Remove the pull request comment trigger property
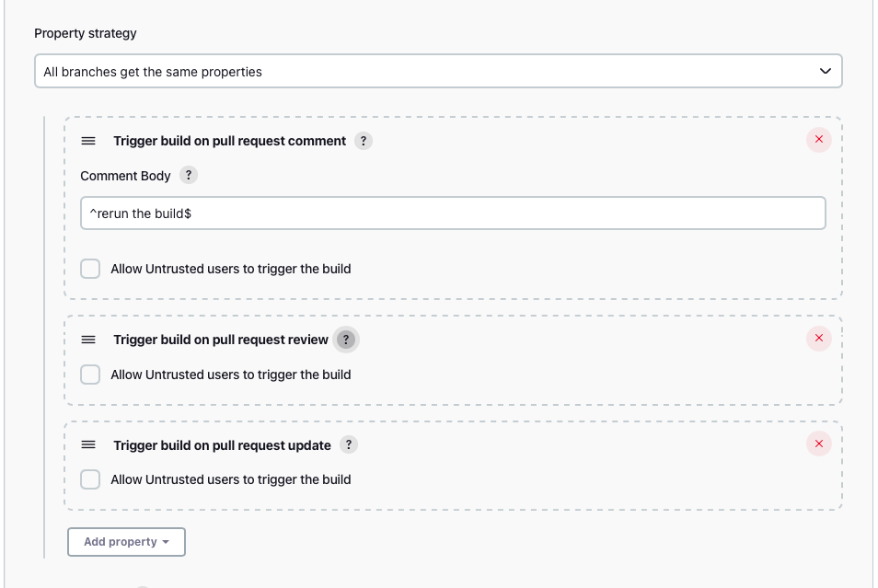Screen dimensions: 878x588 819,140
